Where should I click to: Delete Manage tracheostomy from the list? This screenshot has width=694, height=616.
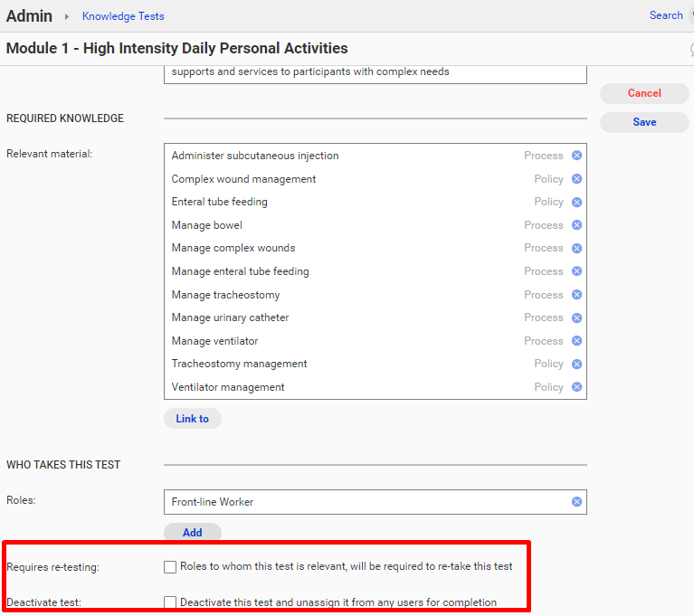pyautogui.click(x=576, y=295)
